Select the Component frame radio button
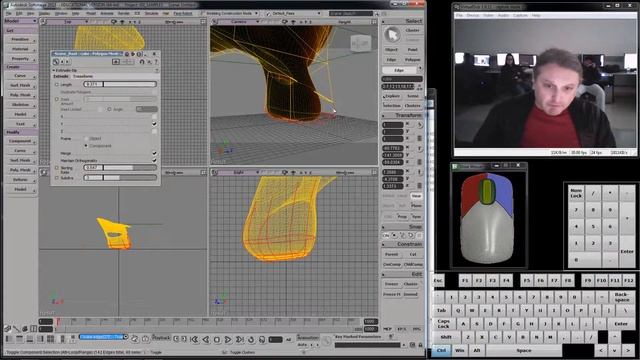Screen dimensions: 640x360 point(86,146)
